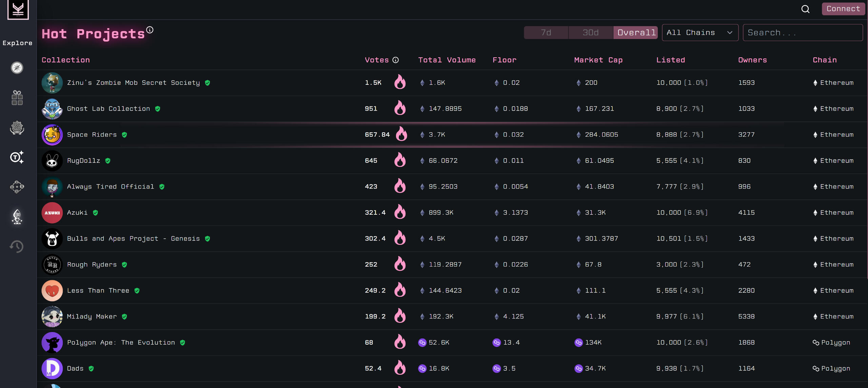The width and height of the screenshot is (868, 388).
Task: Click Azuki collection avatar
Action: pyautogui.click(x=52, y=213)
